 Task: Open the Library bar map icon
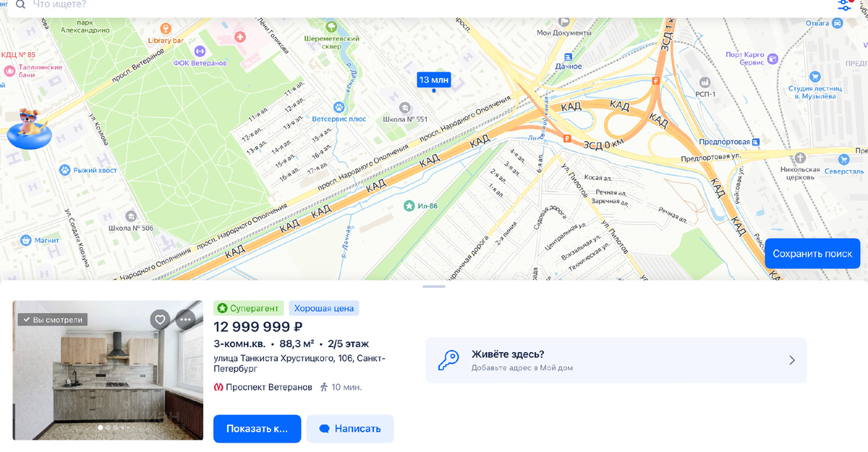pos(166,29)
